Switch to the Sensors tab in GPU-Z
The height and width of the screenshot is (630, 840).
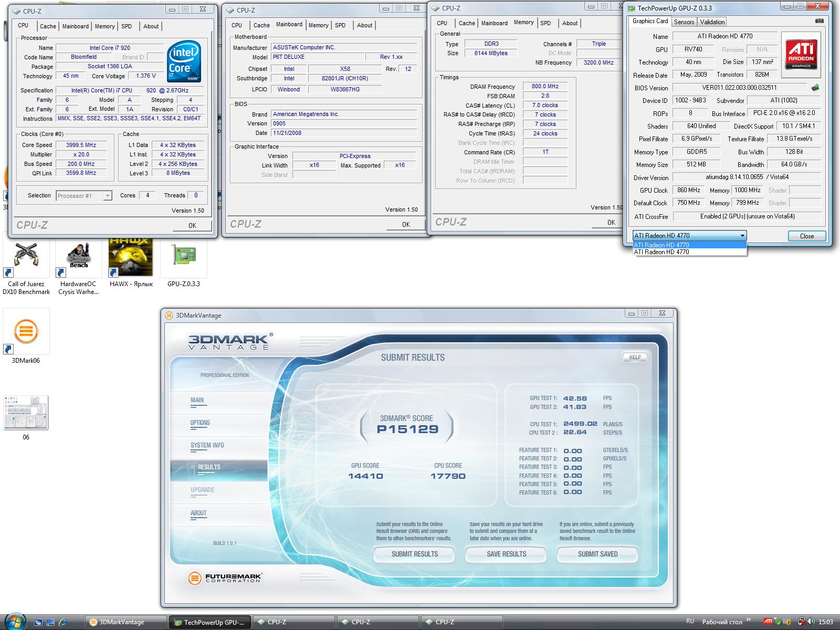[x=684, y=22]
